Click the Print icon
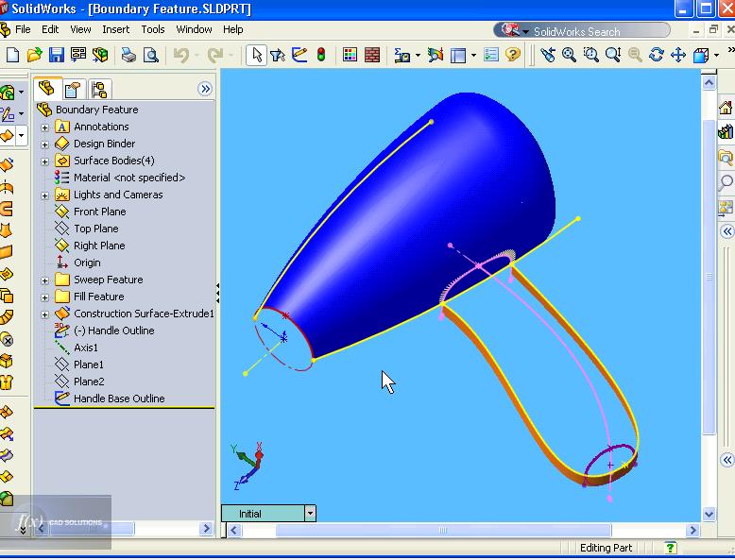Viewport: 735px width, 560px height. [x=128, y=56]
